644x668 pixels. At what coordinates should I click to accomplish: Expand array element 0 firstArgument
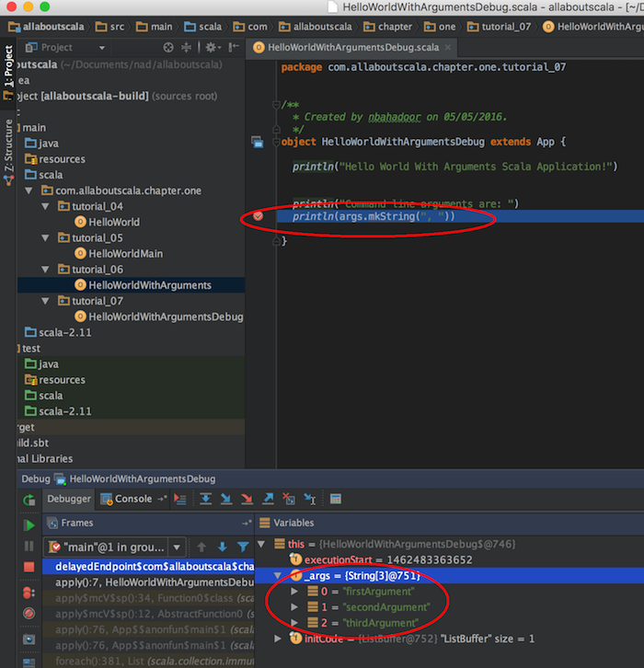pos(294,592)
